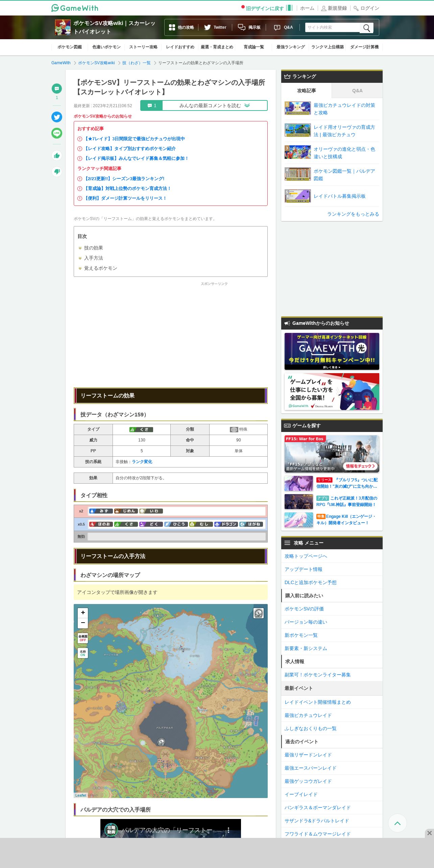
Task: Select Q&A ranking tab
Action: (357, 91)
